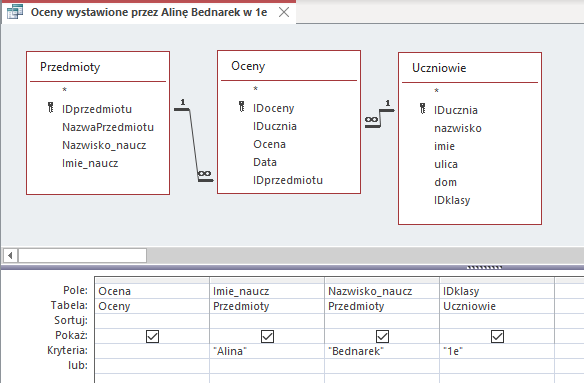584x383 pixels.
Task: Click the Tabela cell Oceny in the first column
Action: point(152,306)
